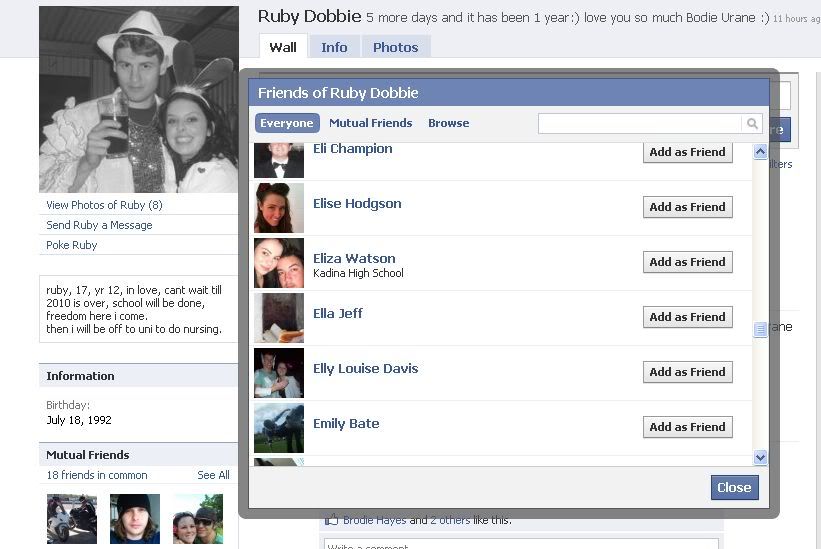821x549 pixels.
Task: Open Eliza Watson's profile thumbnail
Action: [279, 263]
